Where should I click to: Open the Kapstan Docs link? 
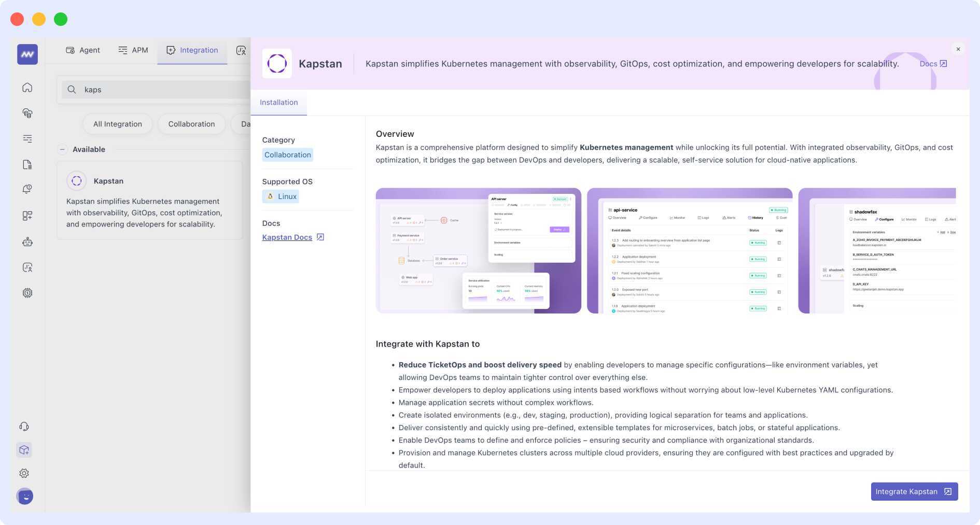coord(287,237)
